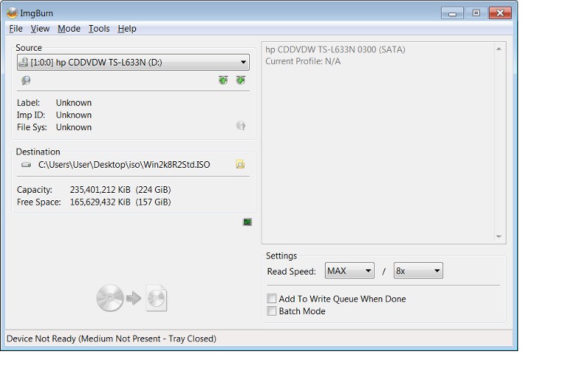Image resolution: width=588 pixels, height=368 pixels.
Task: Eject the drive tray with the green down-arrow icon
Action: point(241,80)
